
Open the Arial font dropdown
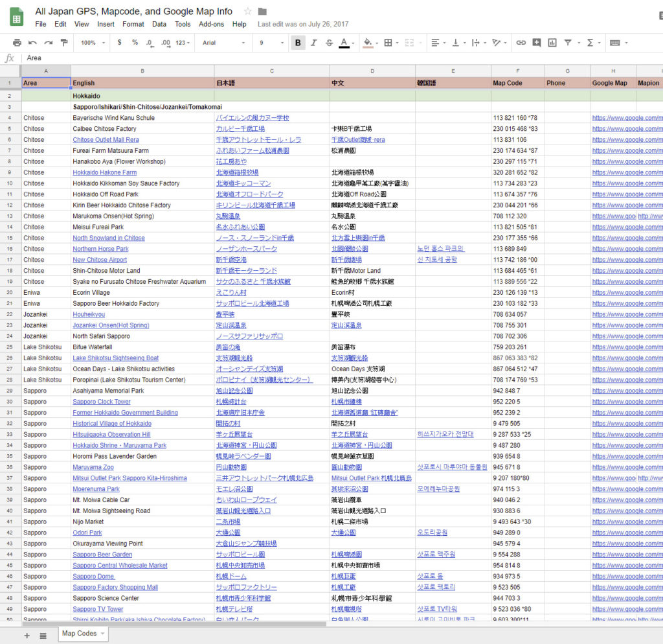(224, 43)
